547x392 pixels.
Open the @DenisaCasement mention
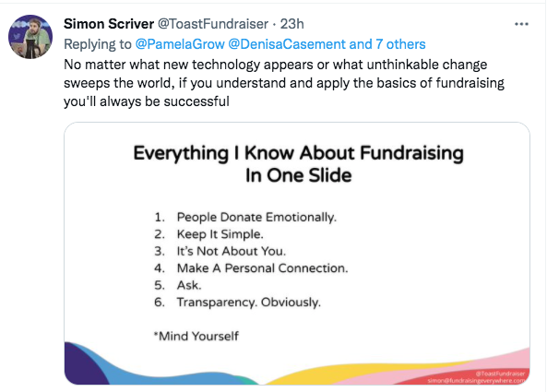[287, 44]
